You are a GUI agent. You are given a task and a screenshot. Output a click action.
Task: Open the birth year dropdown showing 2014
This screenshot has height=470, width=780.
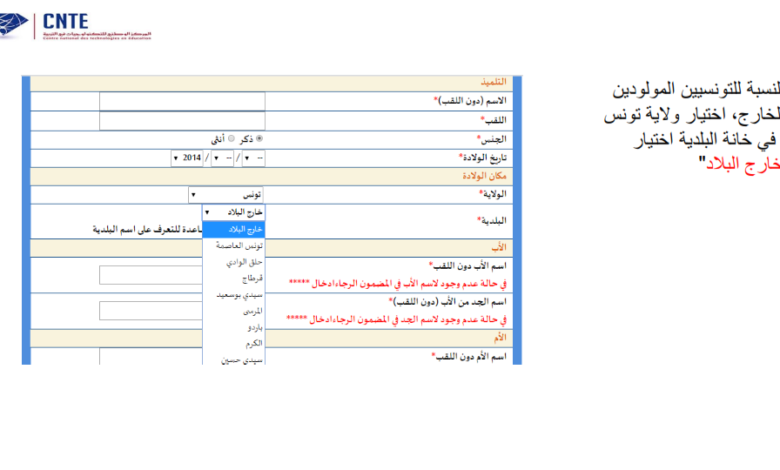tap(187, 158)
